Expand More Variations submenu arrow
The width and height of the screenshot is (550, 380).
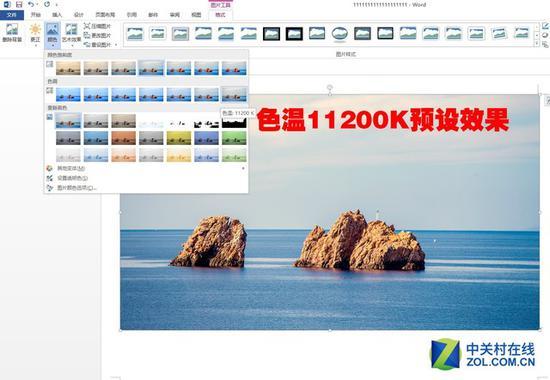tap(243, 168)
